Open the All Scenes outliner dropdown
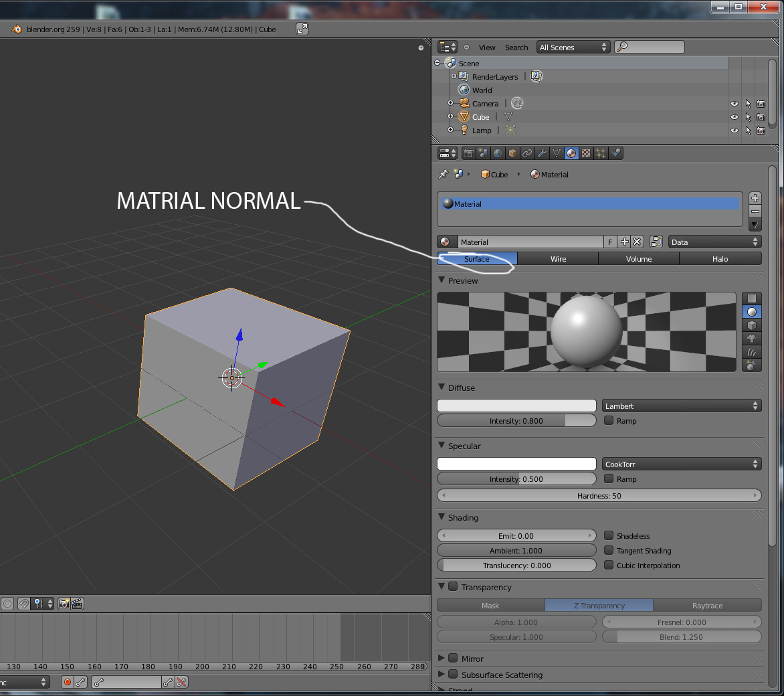The height and width of the screenshot is (696, 784). [x=573, y=48]
